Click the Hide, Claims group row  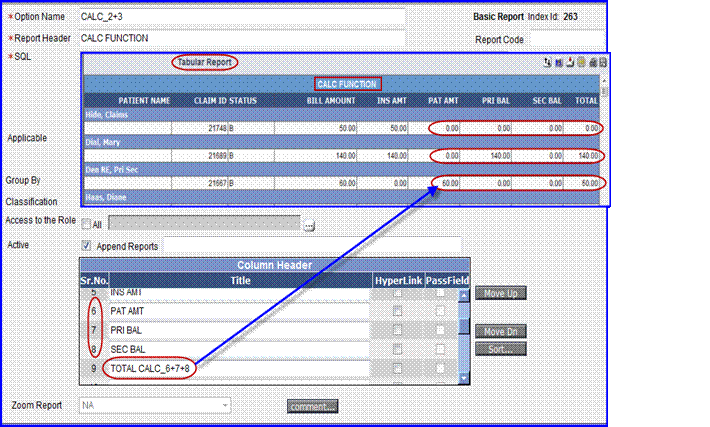click(x=341, y=115)
